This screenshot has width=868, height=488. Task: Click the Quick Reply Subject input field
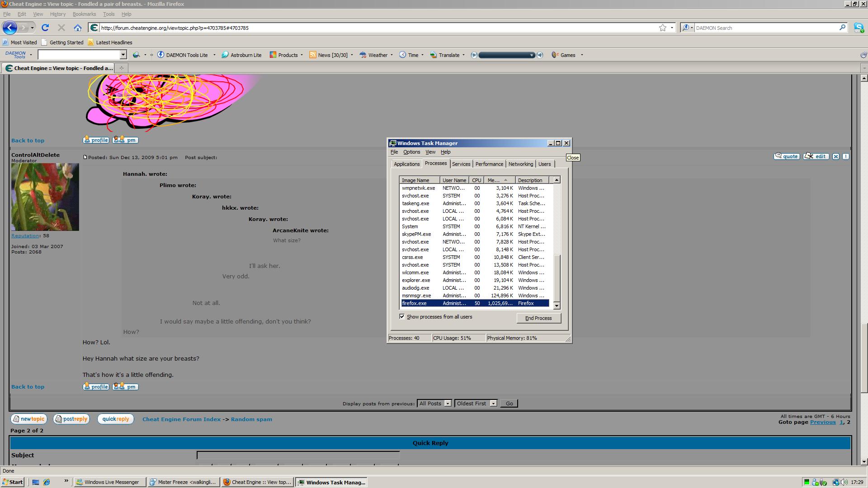298,455
